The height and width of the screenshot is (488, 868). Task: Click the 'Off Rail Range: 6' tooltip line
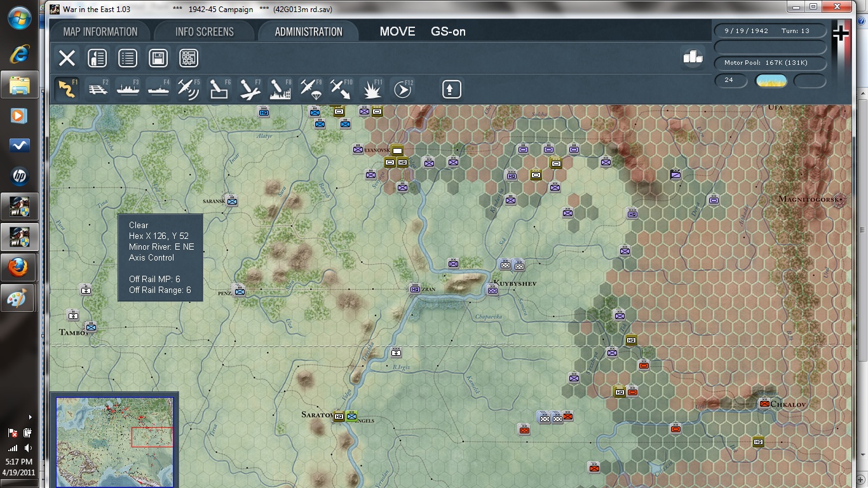coord(160,290)
